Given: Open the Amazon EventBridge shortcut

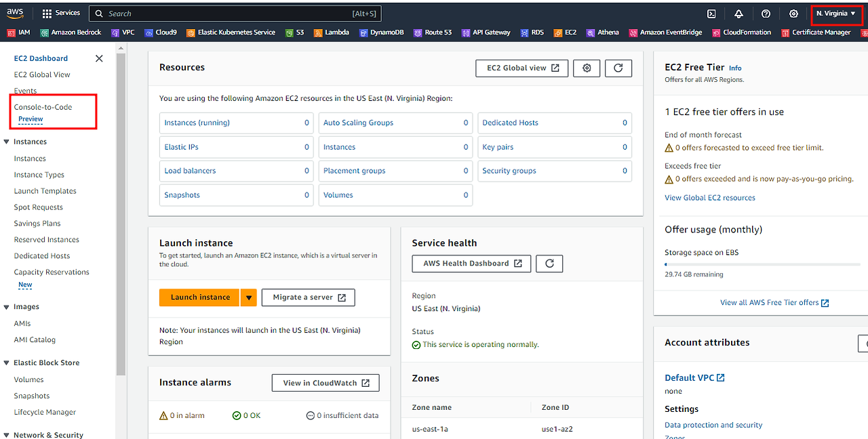Looking at the screenshot, I should [x=666, y=33].
